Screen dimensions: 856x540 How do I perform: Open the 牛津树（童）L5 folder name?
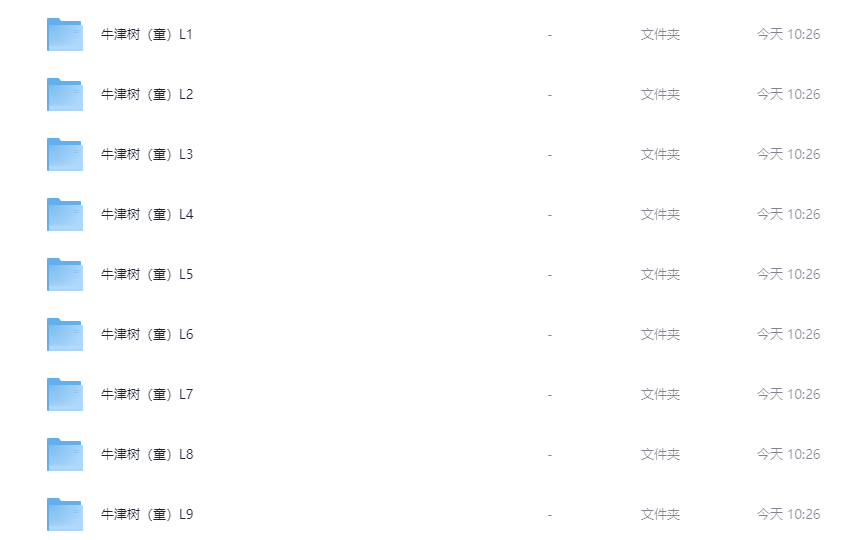147,275
